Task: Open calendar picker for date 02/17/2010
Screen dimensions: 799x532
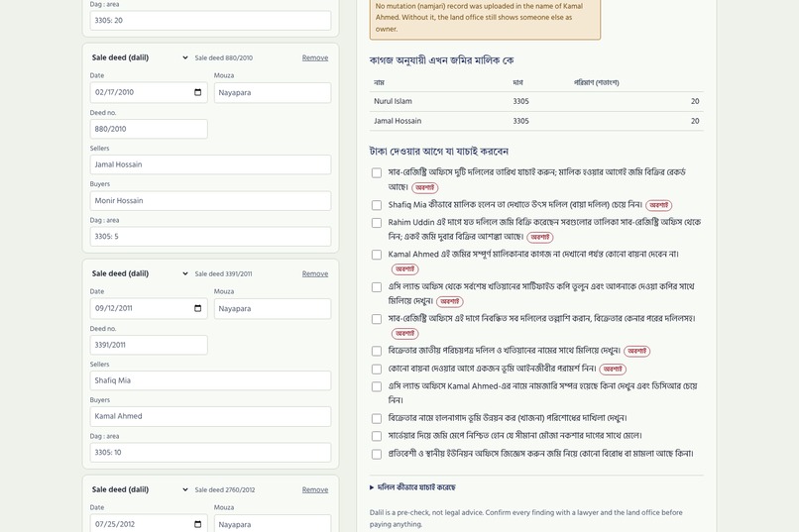Action: (x=197, y=92)
